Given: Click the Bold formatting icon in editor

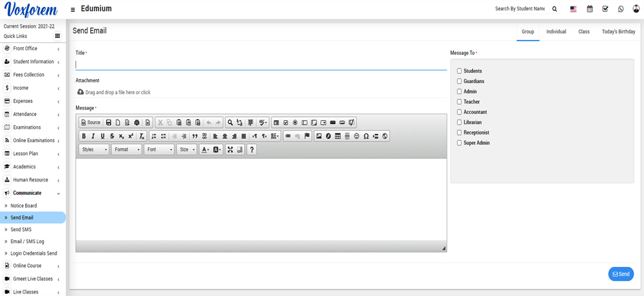Looking at the screenshot, I should coord(84,136).
